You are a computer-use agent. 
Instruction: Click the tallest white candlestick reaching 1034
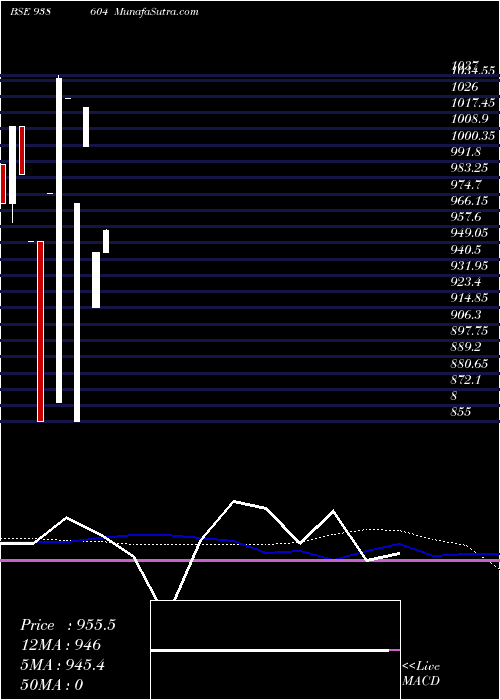pos(59,241)
